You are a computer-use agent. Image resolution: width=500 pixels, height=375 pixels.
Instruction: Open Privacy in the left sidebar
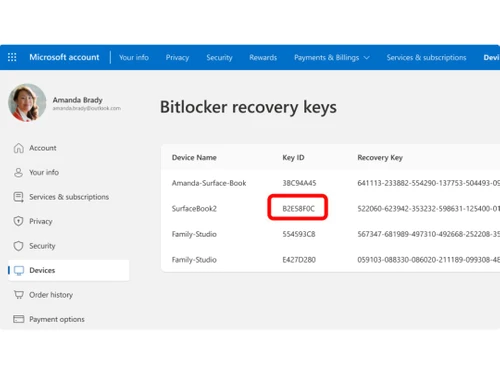point(41,221)
